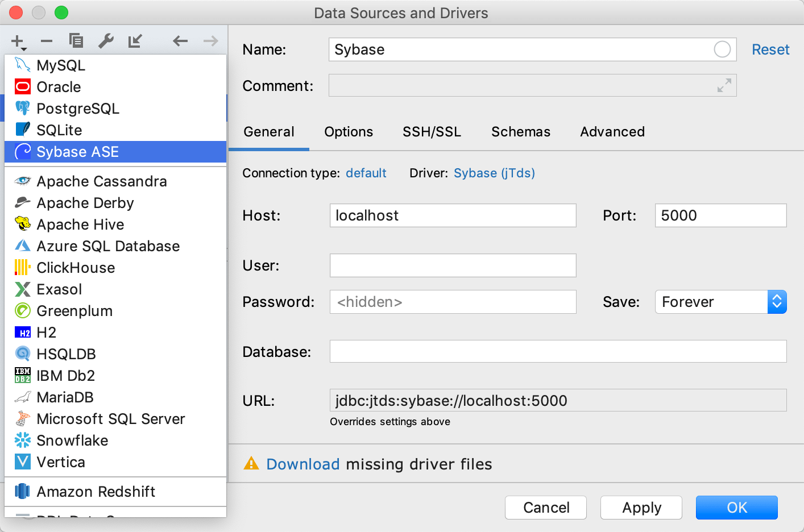
Task: Open the Add data source plus menu
Action: coord(18,41)
